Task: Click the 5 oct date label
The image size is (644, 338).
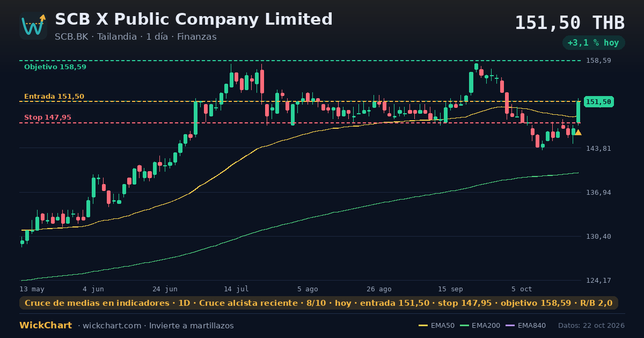Action: (x=522, y=289)
